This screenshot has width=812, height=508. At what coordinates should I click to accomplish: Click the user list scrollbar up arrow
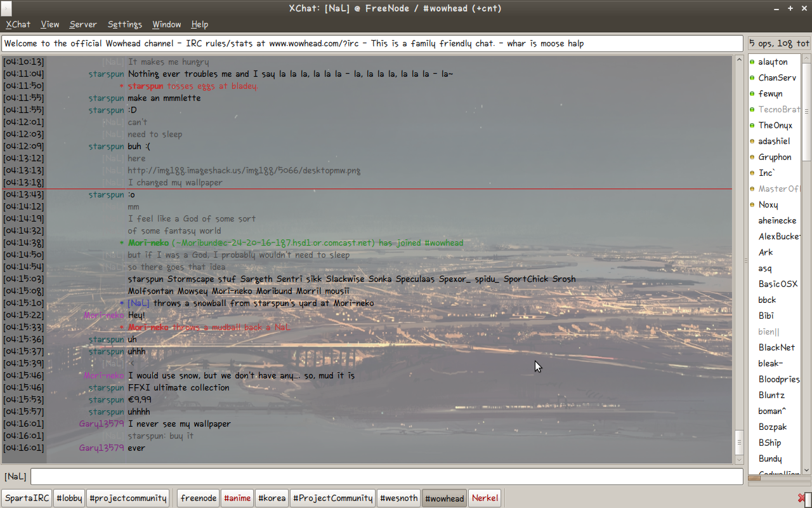[x=806, y=59]
